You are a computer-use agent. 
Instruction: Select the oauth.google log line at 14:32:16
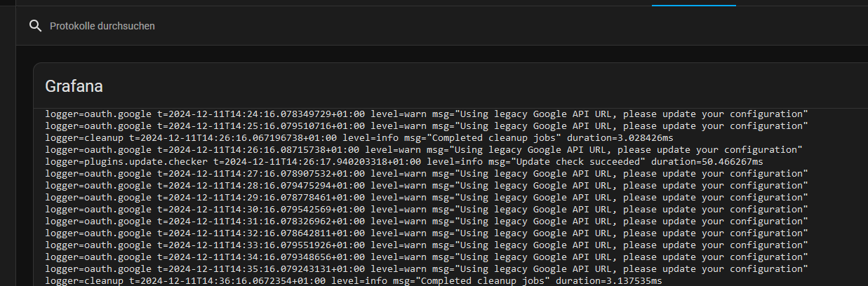(427, 233)
